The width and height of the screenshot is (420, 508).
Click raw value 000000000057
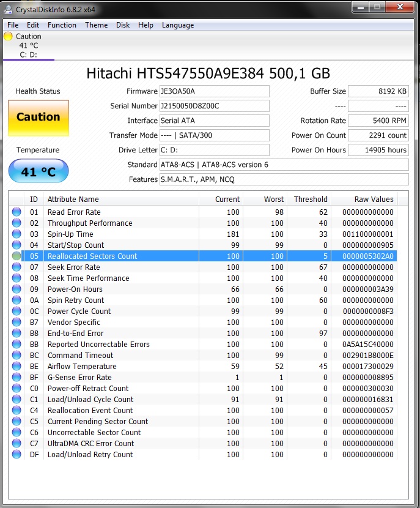click(x=368, y=411)
